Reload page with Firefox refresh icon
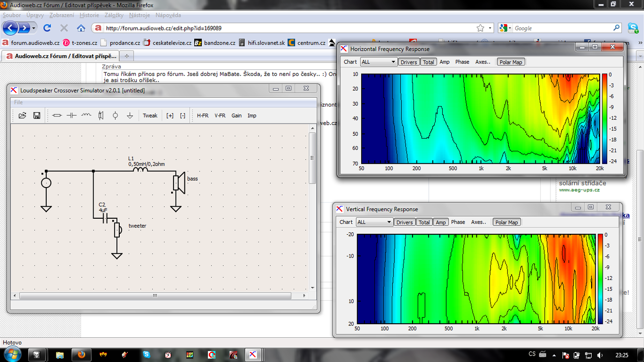This screenshot has height=362, width=644. pyautogui.click(x=47, y=28)
